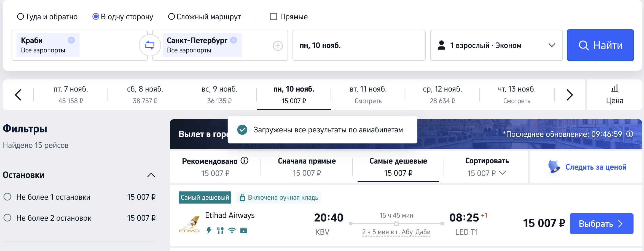Enable the Прямые flights checkbox
644x251 pixels.
pyautogui.click(x=273, y=17)
